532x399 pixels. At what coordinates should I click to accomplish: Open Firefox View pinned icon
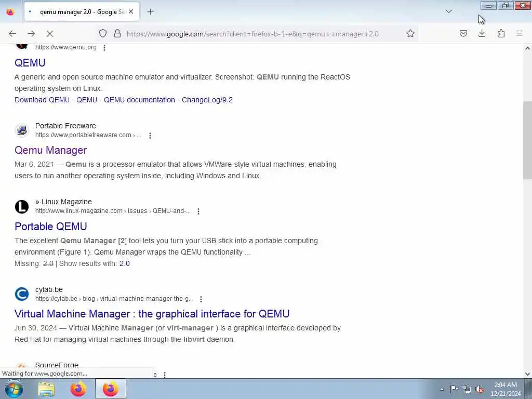coord(10,11)
